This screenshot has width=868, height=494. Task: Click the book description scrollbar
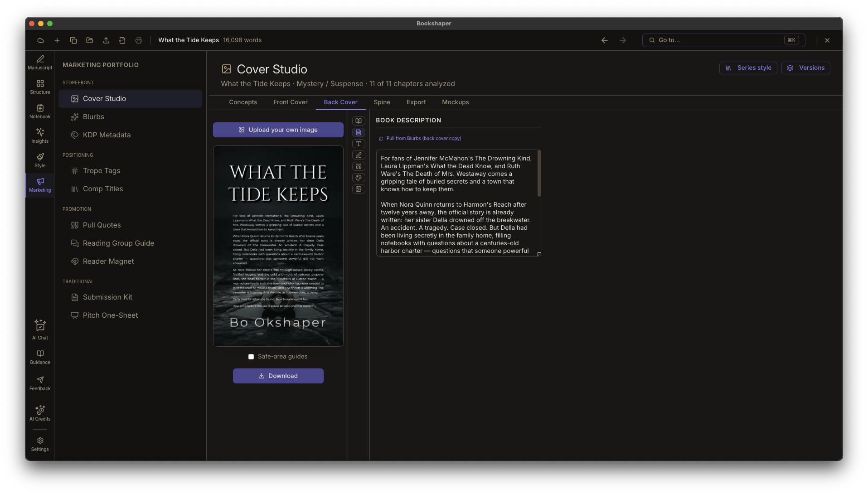click(x=539, y=174)
